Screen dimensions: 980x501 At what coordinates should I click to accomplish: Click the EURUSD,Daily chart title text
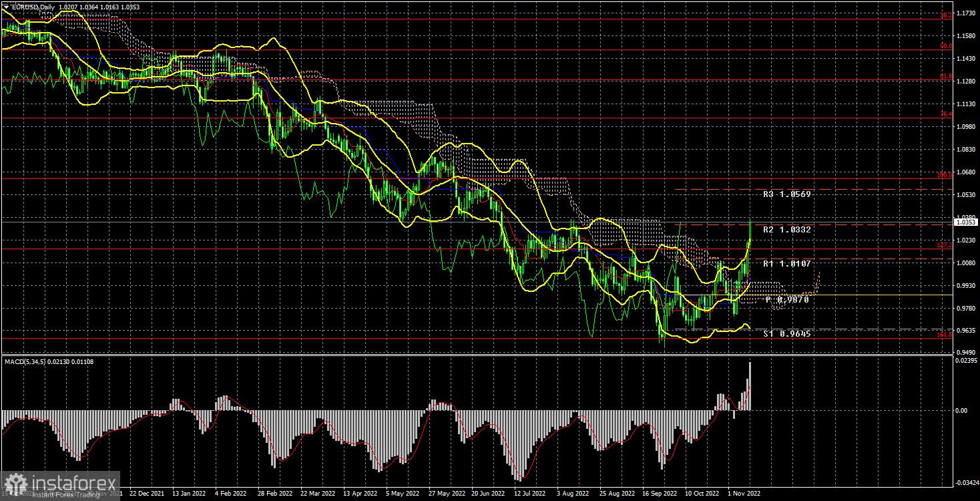(33, 6)
